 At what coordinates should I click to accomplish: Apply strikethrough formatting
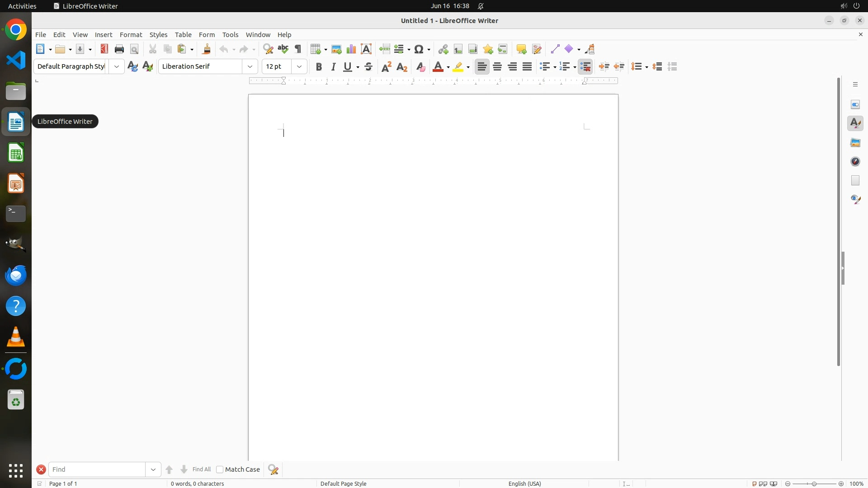368,67
